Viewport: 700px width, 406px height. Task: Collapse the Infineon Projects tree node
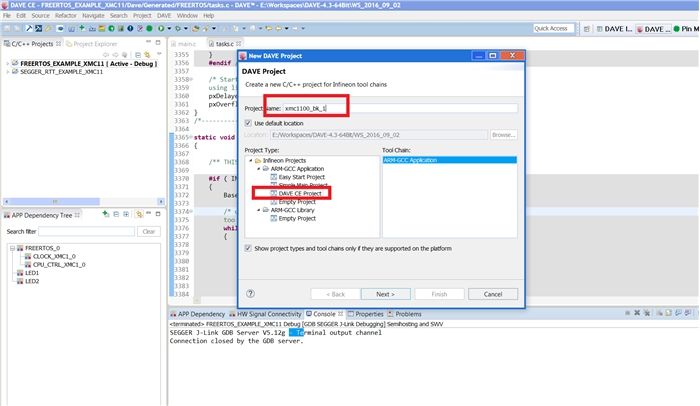[249, 160]
